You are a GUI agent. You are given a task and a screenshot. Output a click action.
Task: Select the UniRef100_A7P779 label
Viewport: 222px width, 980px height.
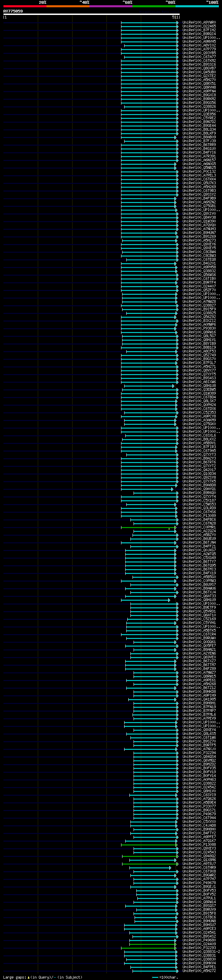199,49
